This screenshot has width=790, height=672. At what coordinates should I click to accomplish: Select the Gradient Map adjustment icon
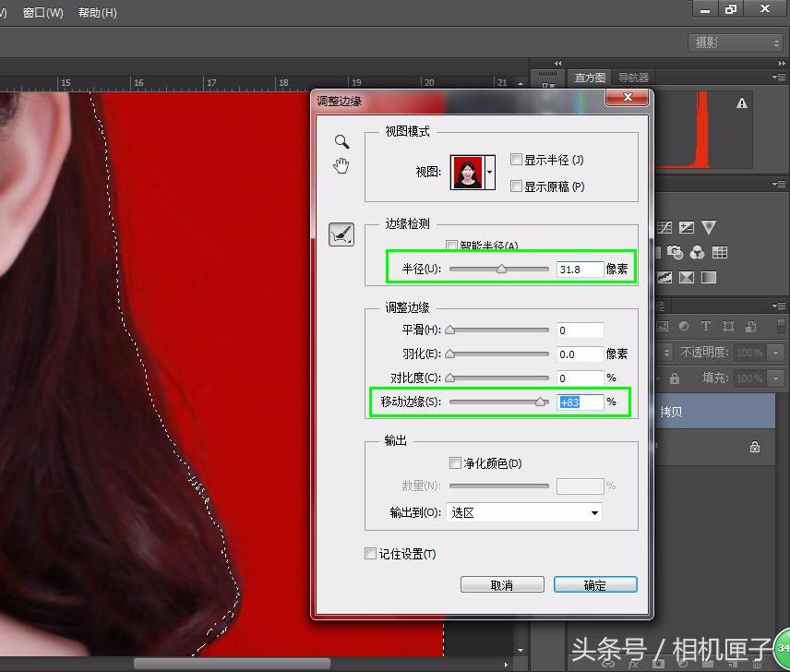(x=709, y=277)
